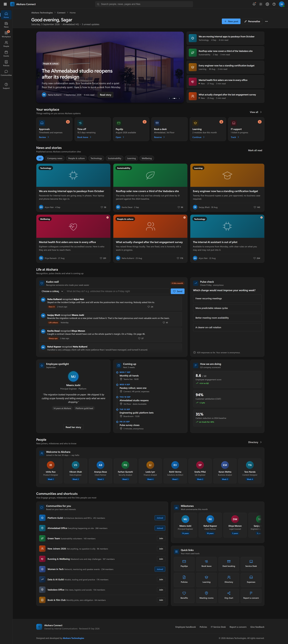
Task: Click Read story on hero banner
Action: pyautogui.click(x=106, y=95)
